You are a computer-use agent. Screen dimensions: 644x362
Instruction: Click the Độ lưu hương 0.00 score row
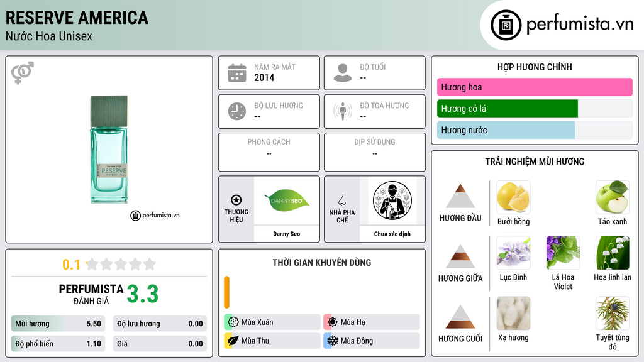point(160,324)
